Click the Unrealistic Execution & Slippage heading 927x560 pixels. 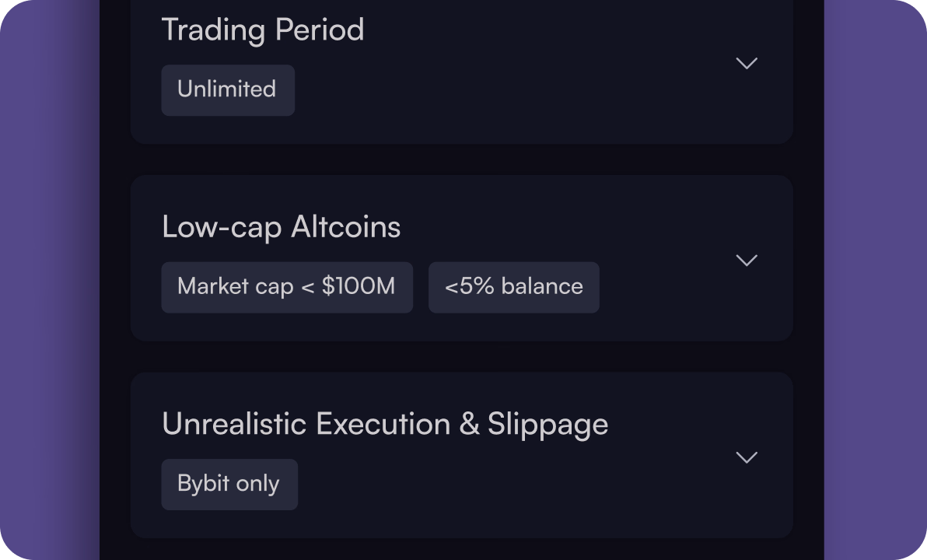[385, 424]
